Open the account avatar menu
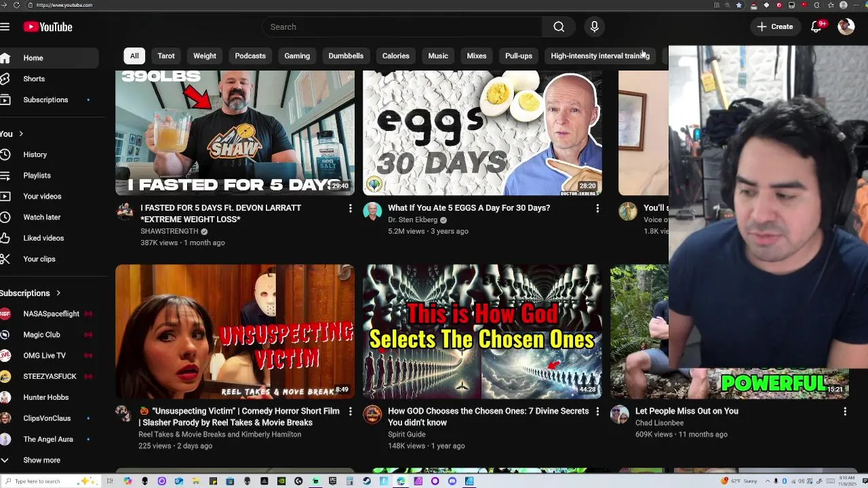868x488 pixels. click(x=846, y=27)
